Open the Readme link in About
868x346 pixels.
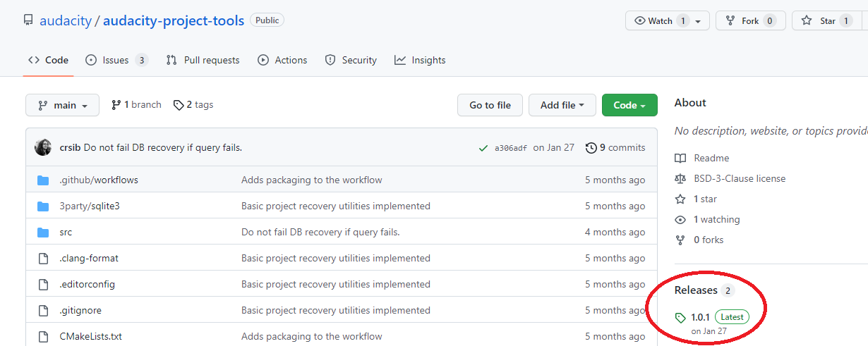711,158
